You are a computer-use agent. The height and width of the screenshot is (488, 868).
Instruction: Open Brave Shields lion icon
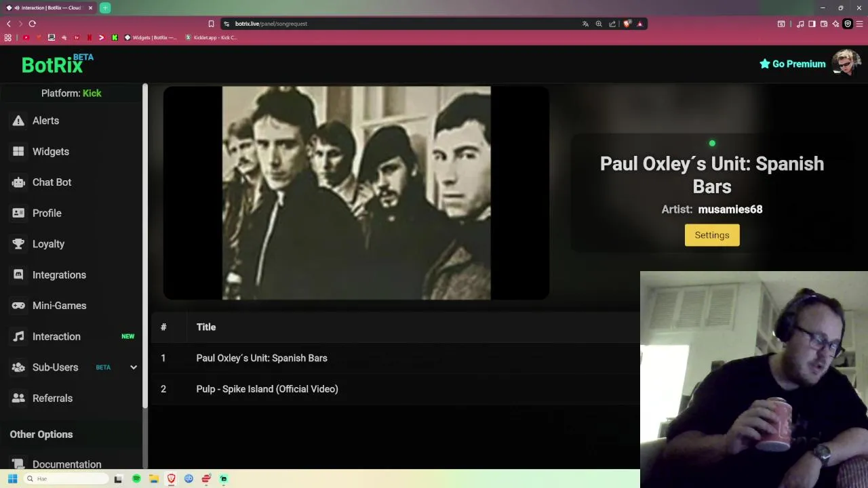point(627,24)
